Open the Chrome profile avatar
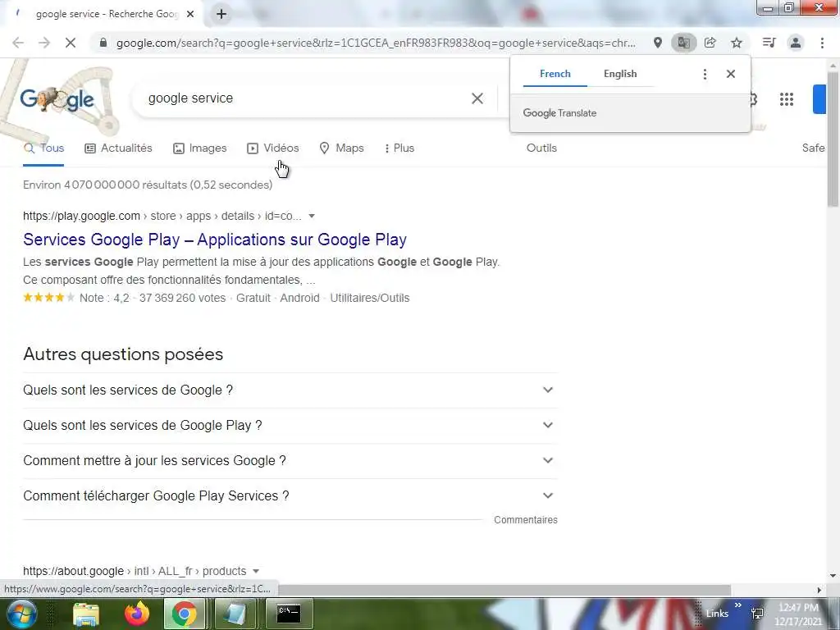The width and height of the screenshot is (840, 630). [796, 43]
